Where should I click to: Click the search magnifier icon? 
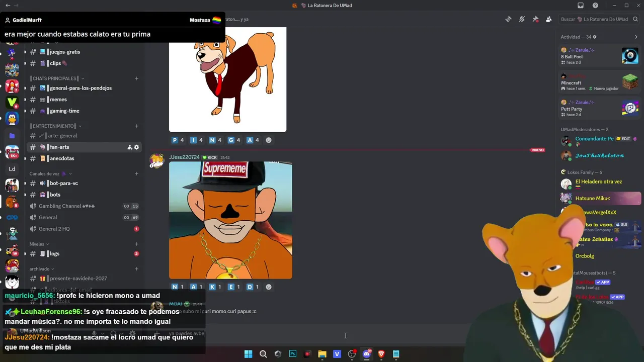coord(635,19)
